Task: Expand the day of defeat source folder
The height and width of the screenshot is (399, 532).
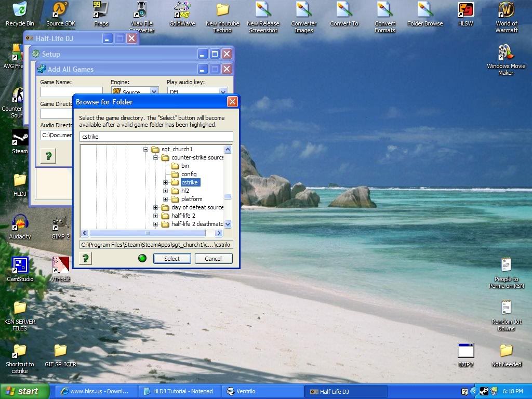Action: click(x=155, y=207)
